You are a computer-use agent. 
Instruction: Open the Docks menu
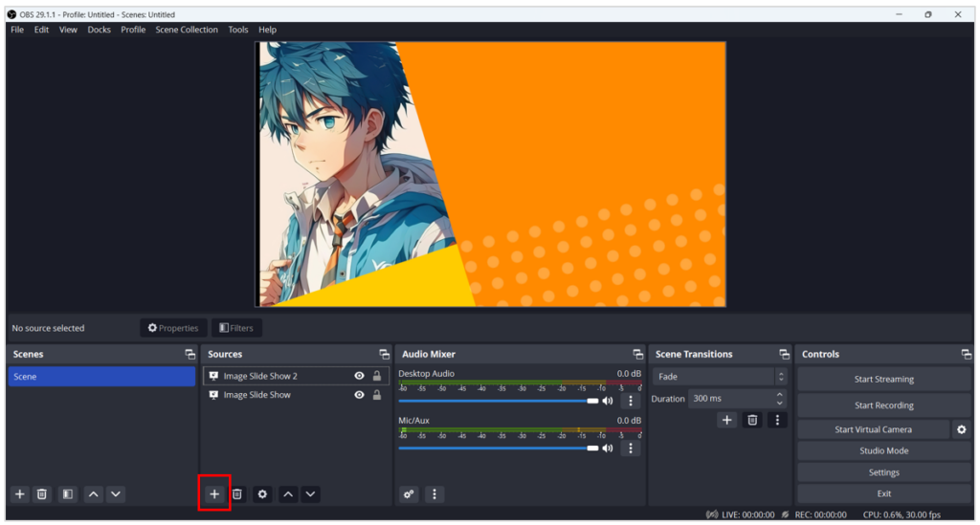[x=99, y=30]
